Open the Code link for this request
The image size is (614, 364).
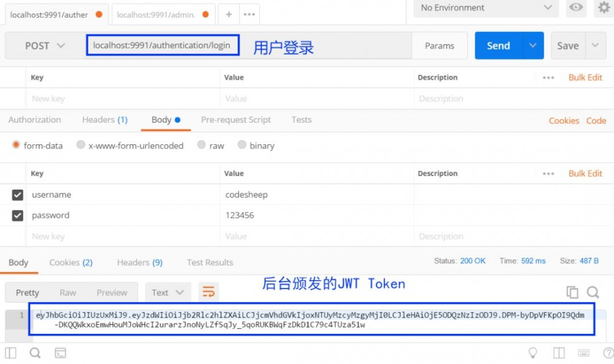pos(596,120)
